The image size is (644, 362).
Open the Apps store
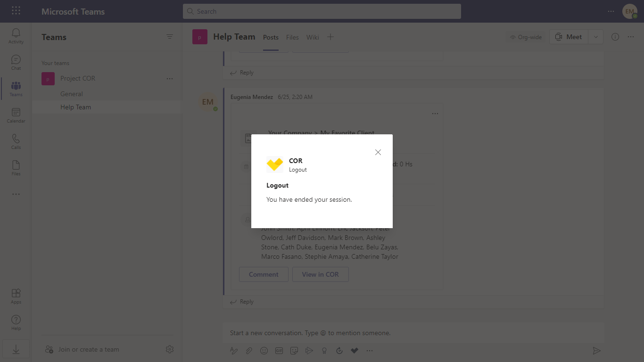tap(16, 296)
